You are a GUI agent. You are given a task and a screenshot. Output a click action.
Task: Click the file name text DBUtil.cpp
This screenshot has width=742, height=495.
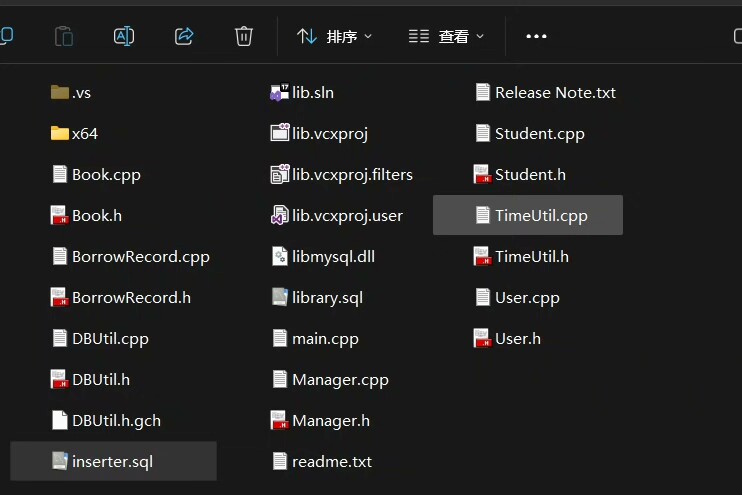point(110,339)
